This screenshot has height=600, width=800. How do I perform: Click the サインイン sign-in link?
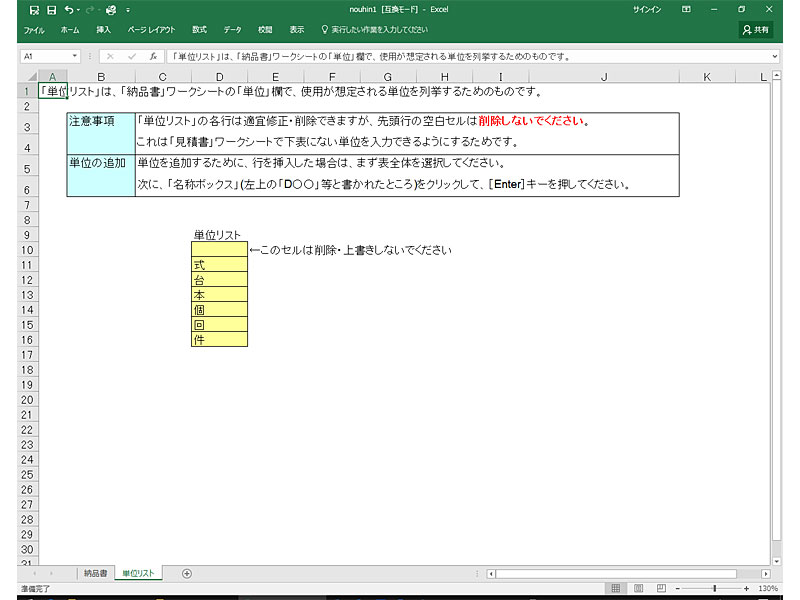(x=647, y=10)
